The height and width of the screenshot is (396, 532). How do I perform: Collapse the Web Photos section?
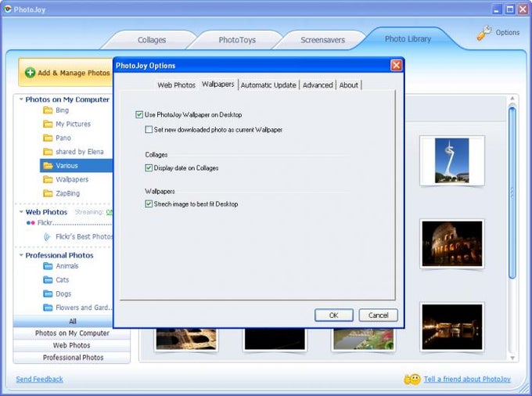21,212
